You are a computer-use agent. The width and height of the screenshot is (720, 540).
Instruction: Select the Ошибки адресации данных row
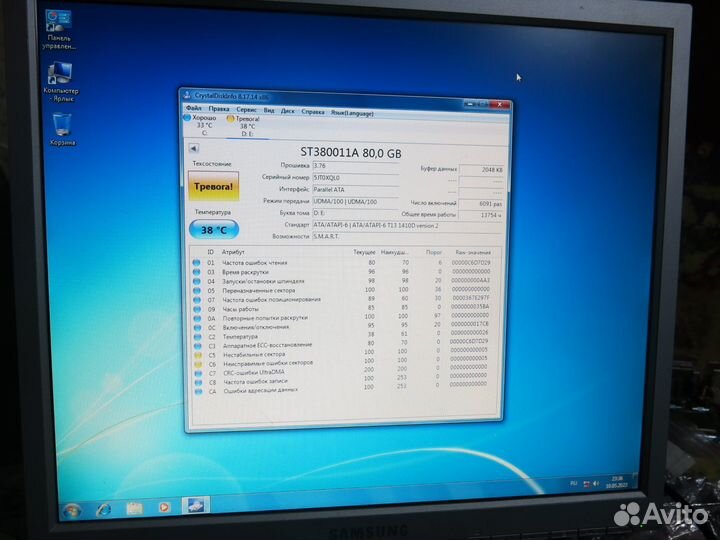tap(343, 389)
